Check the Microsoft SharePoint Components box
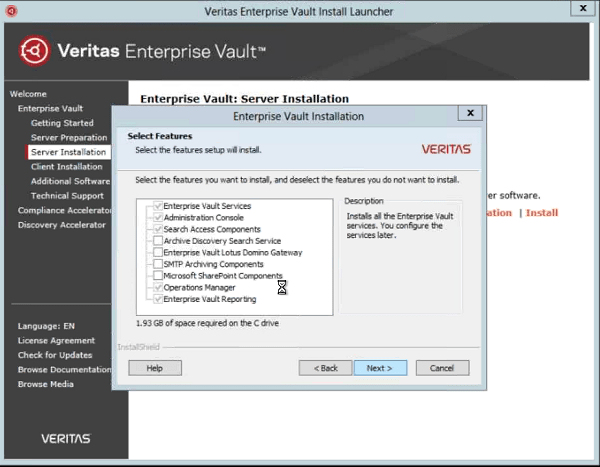 (x=157, y=276)
